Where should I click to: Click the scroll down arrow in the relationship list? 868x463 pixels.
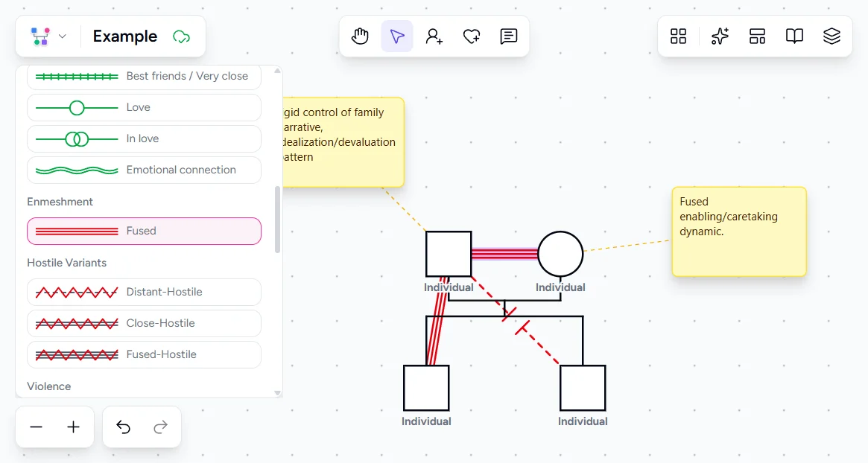277,393
